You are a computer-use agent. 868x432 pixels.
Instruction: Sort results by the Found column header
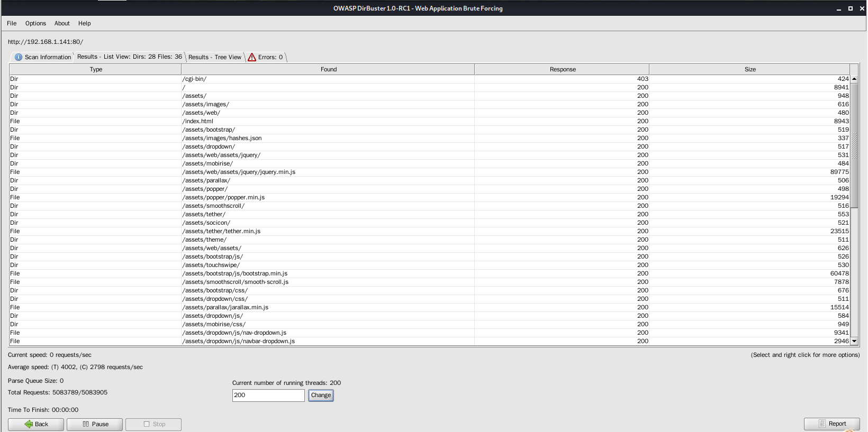(x=328, y=69)
